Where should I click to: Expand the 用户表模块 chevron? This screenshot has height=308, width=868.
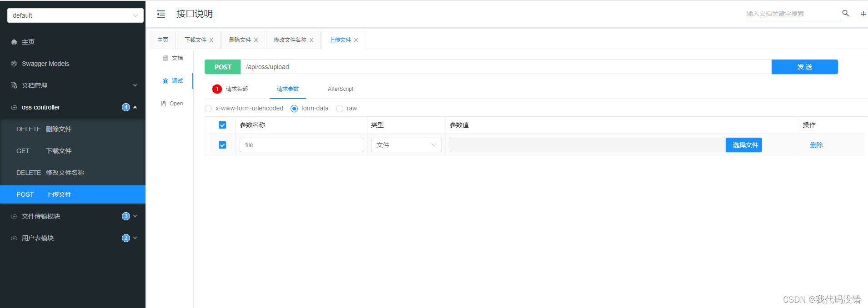pyautogui.click(x=135, y=238)
